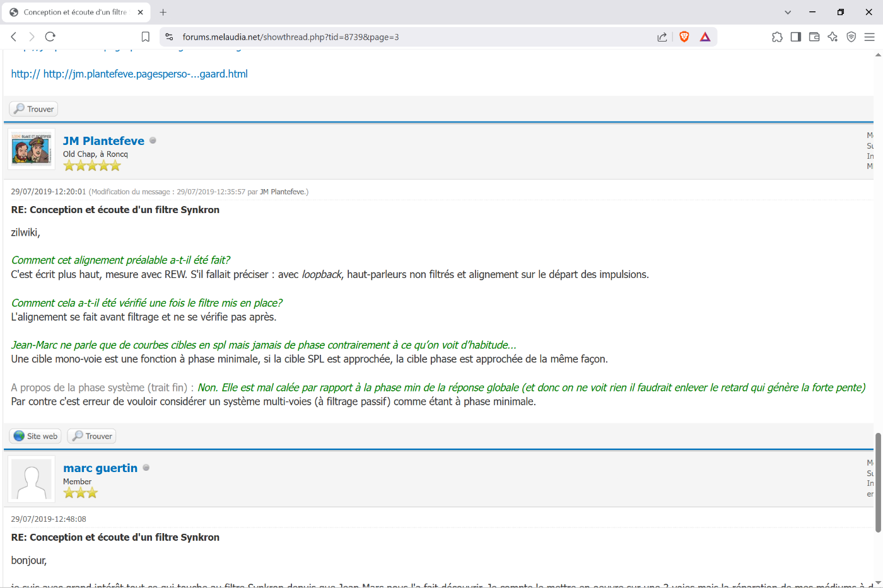
Task: Open the Brave Wallet icon
Action: click(814, 37)
